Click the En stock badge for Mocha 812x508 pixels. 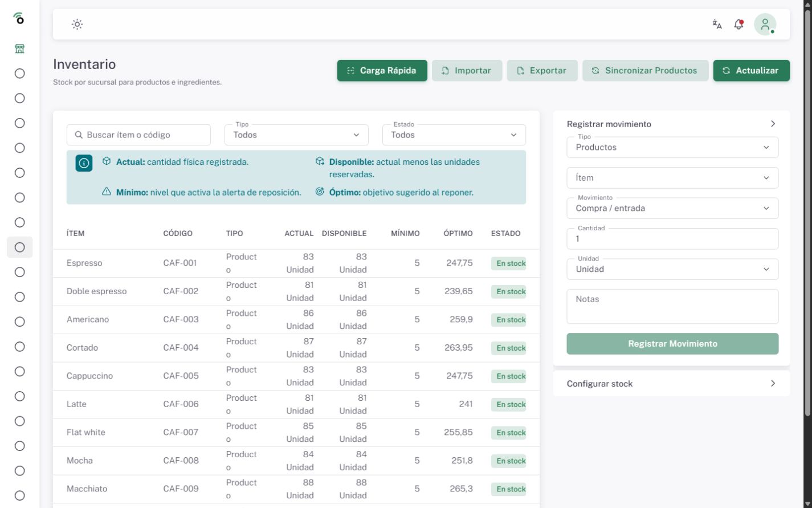(x=508, y=461)
